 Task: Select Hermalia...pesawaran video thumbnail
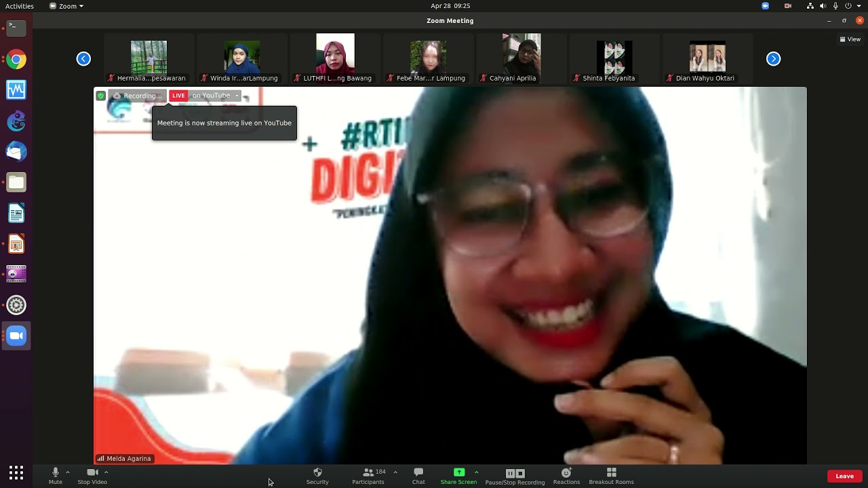149,58
